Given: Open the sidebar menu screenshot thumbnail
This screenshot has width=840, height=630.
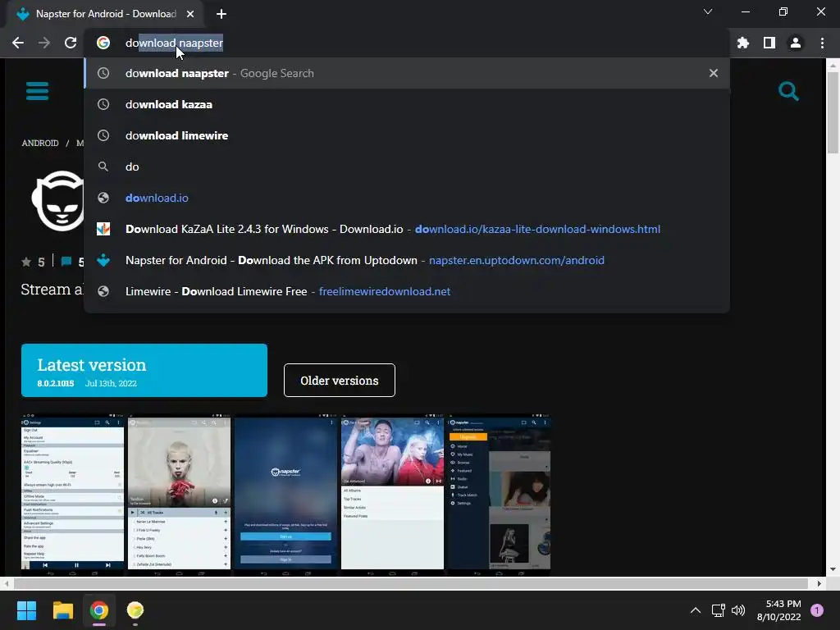Looking at the screenshot, I should pos(499,495).
